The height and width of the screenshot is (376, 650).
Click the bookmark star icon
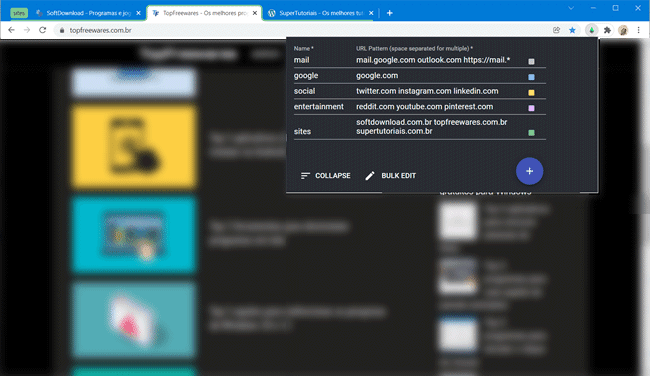coord(572,30)
